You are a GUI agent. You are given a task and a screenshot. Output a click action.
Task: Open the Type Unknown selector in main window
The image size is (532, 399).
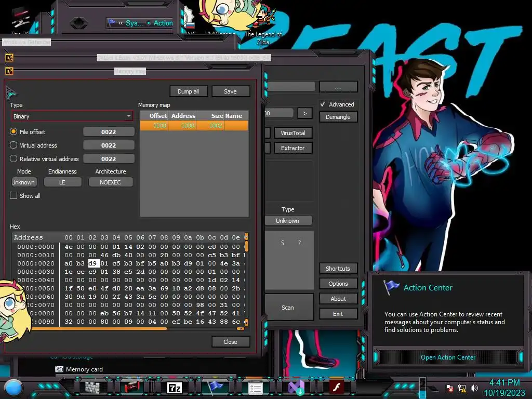[x=288, y=220]
